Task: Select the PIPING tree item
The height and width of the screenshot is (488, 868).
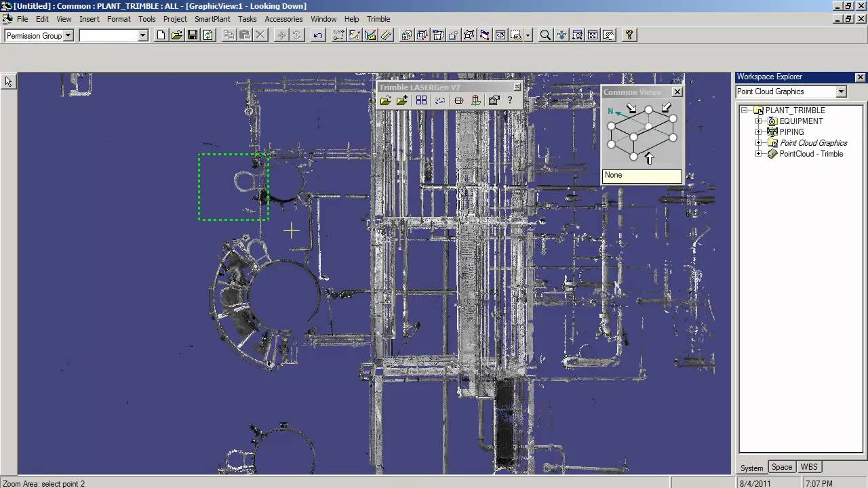Action: [x=791, y=132]
